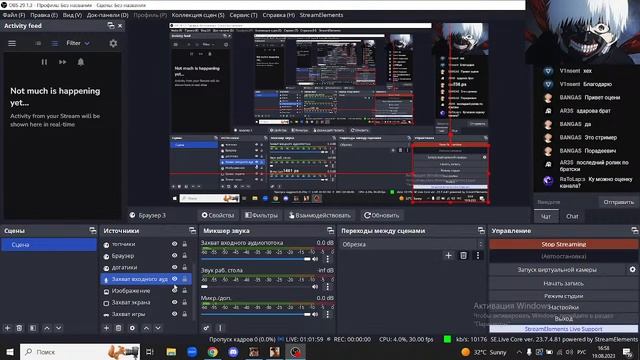Open options menu for Микр./доп.
Image resolution: width=640 pixels, height=360 pixels.
click(x=327, y=314)
